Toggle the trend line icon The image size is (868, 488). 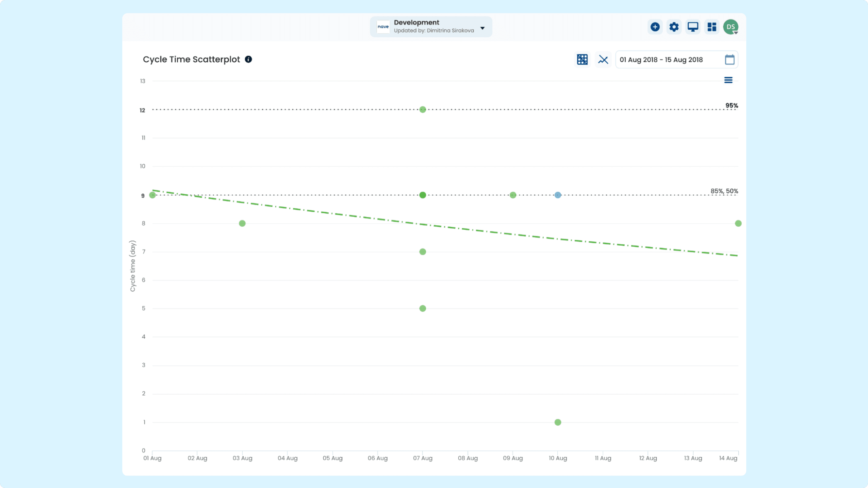603,60
